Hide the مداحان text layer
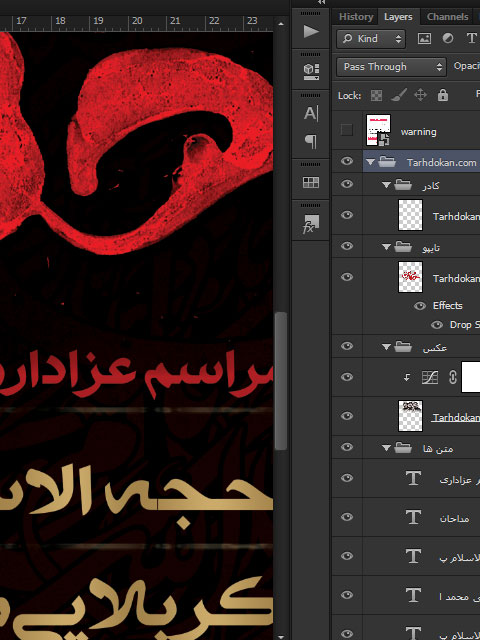This screenshot has height=640, width=480. tap(347, 517)
